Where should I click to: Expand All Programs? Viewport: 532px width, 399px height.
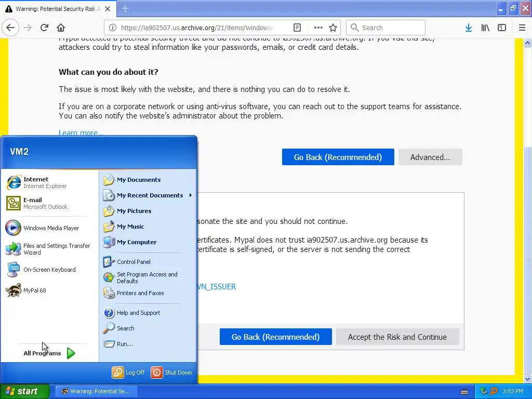(49, 353)
